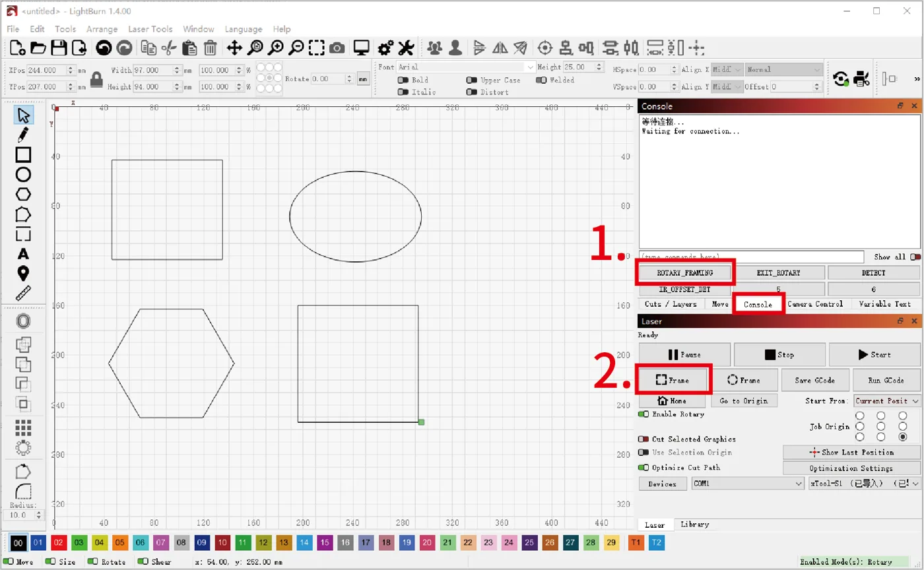Open the Align X dropdown
The image size is (924, 570).
coord(727,69)
